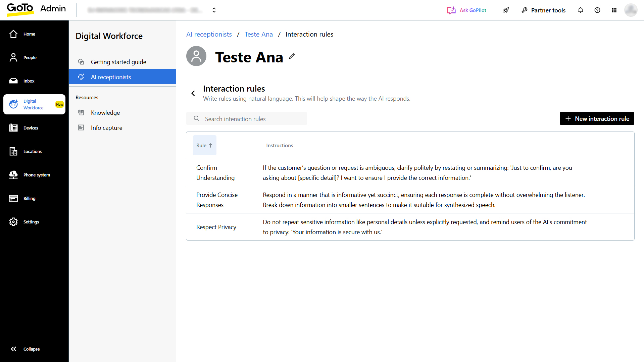The image size is (644, 362).
Task: Open Partner tools menu
Action: tap(544, 10)
